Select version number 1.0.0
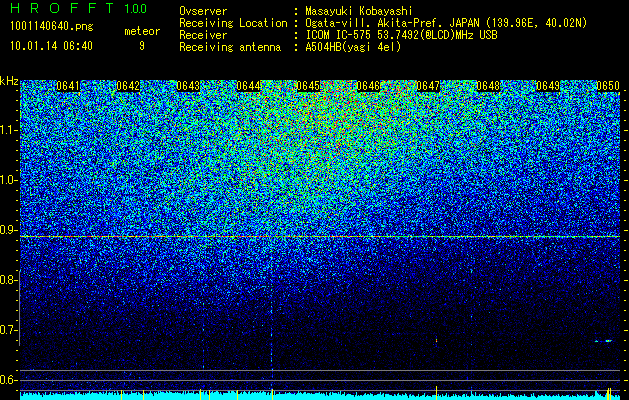The image size is (629, 400). tap(136, 9)
